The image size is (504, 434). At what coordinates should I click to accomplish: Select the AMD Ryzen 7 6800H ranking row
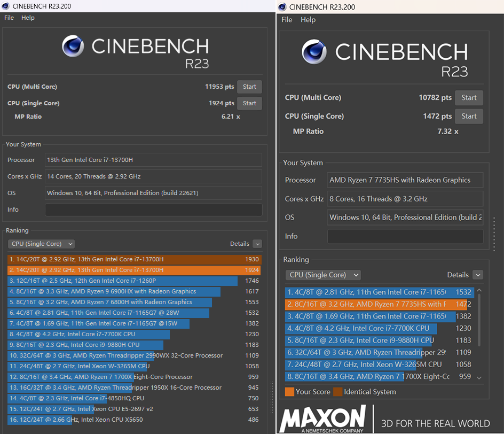pos(135,302)
